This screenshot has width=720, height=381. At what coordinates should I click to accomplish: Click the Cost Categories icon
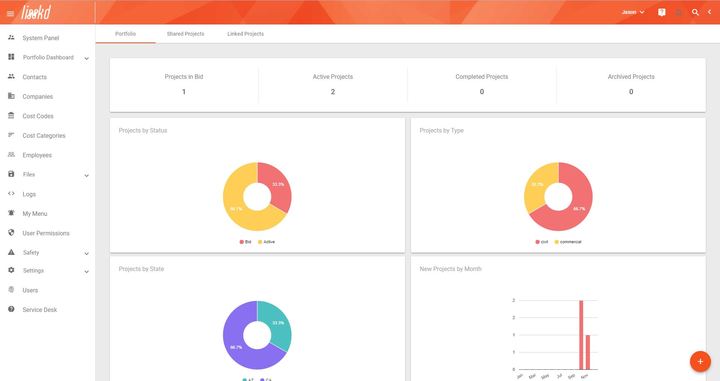(11, 135)
